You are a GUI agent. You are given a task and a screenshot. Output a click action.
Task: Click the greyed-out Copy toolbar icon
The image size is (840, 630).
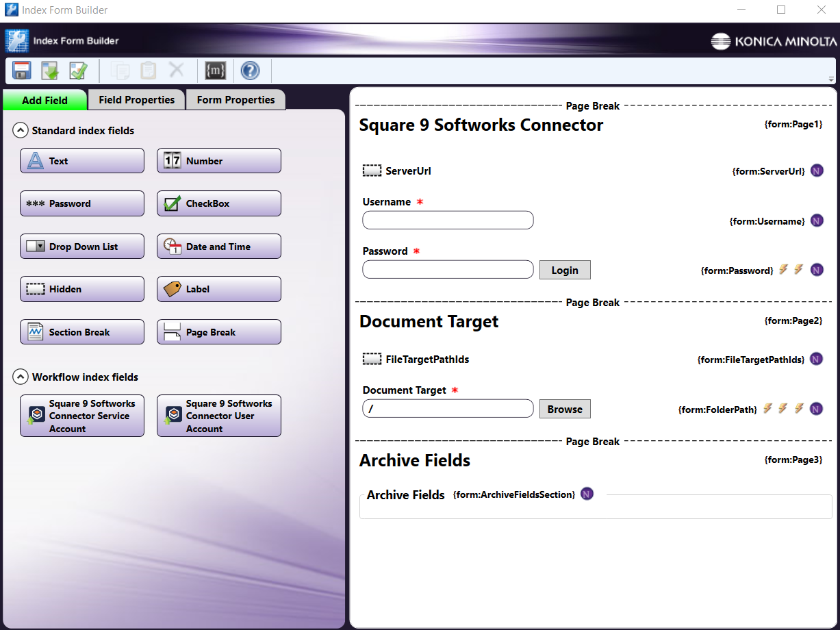click(x=120, y=71)
